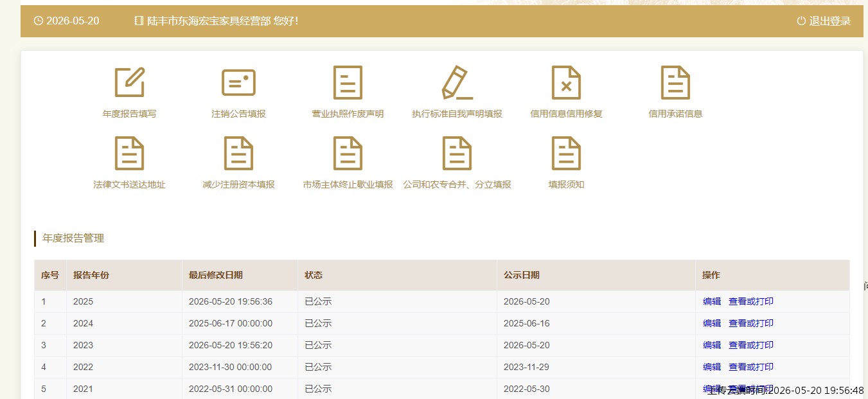Open the 信用承诺信息 document icon
Viewport: 868px width, 399px height.
(675, 82)
